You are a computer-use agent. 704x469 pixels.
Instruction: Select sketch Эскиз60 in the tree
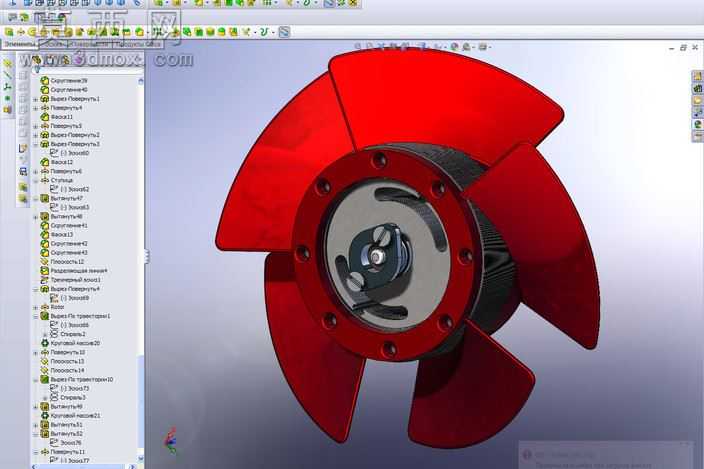pos(70,153)
